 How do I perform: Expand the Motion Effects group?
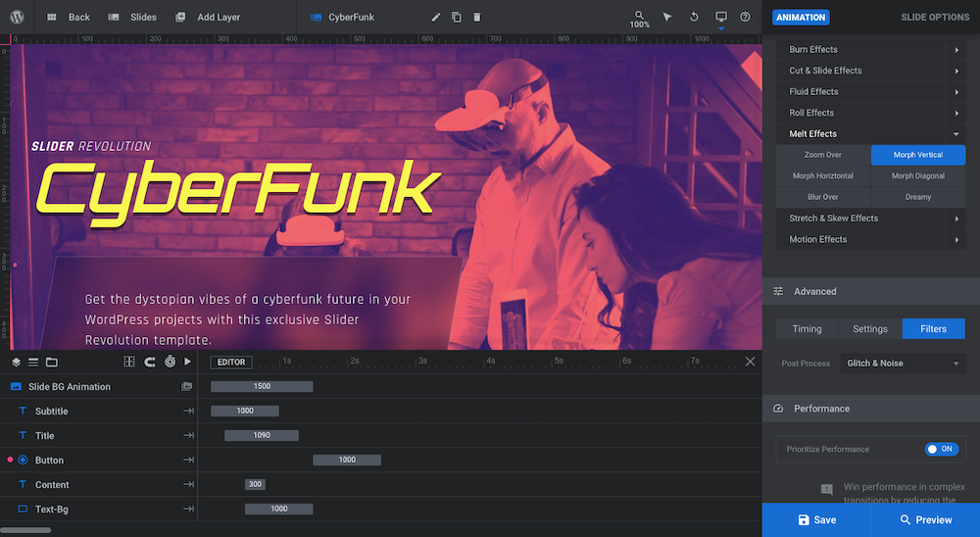[x=870, y=239]
